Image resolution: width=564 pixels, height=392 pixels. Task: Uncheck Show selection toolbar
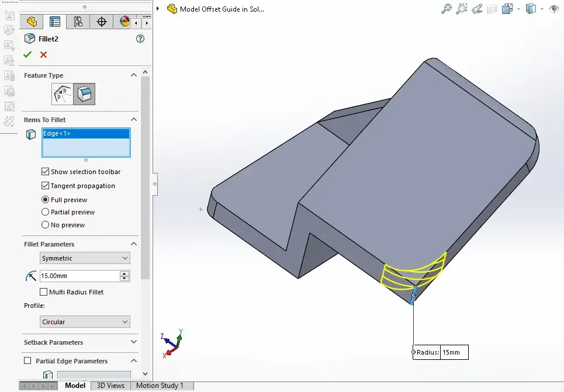click(x=46, y=172)
